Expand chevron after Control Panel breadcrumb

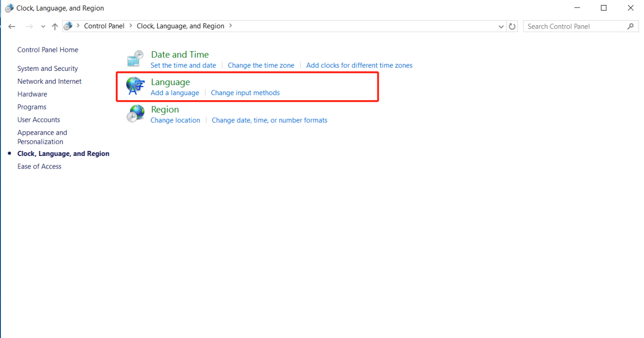(130, 26)
